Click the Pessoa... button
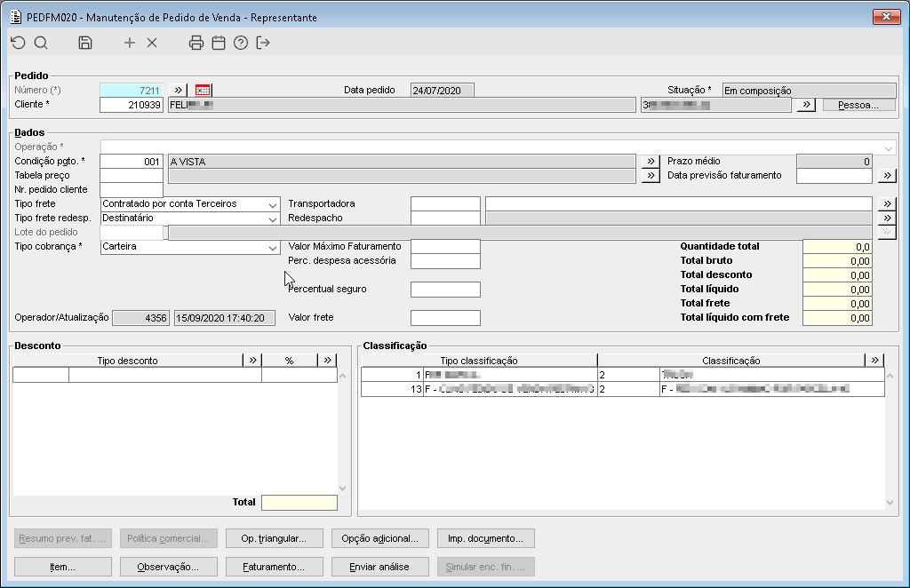The image size is (910, 588). pyautogui.click(x=859, y=105)
